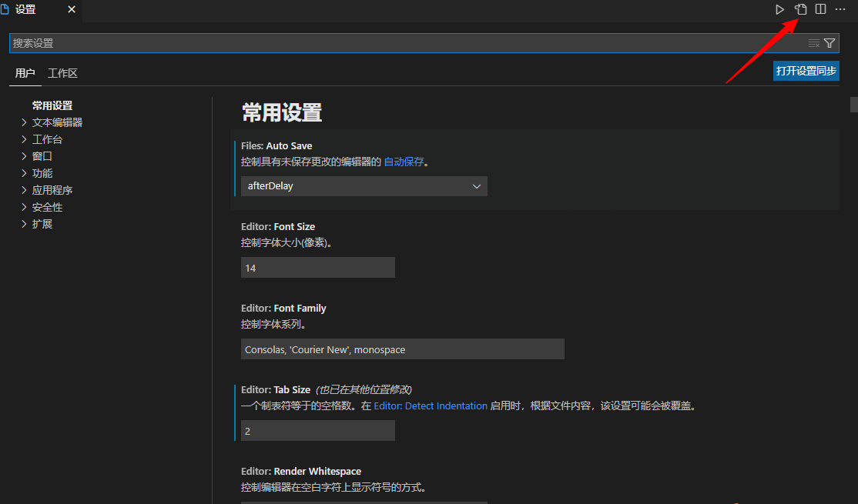Screen dimensions: 858x504
Task: Click the 也已在其他位置修改 label
Action: [364, 390]
